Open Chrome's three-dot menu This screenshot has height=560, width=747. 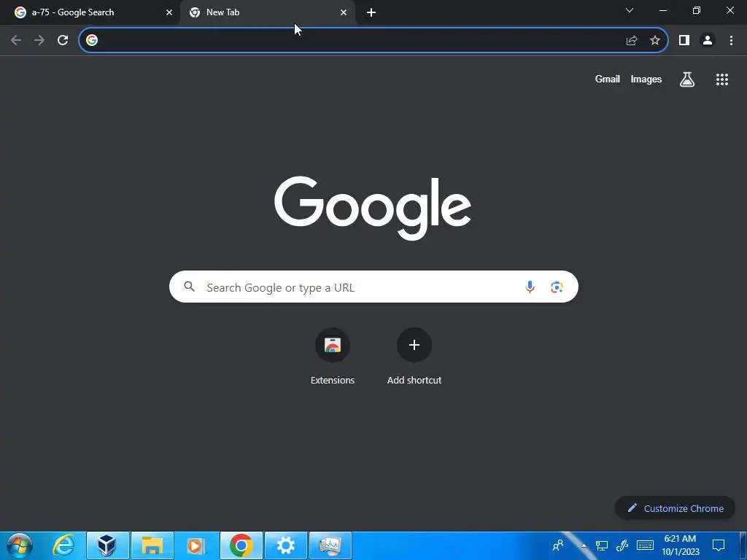731,41
